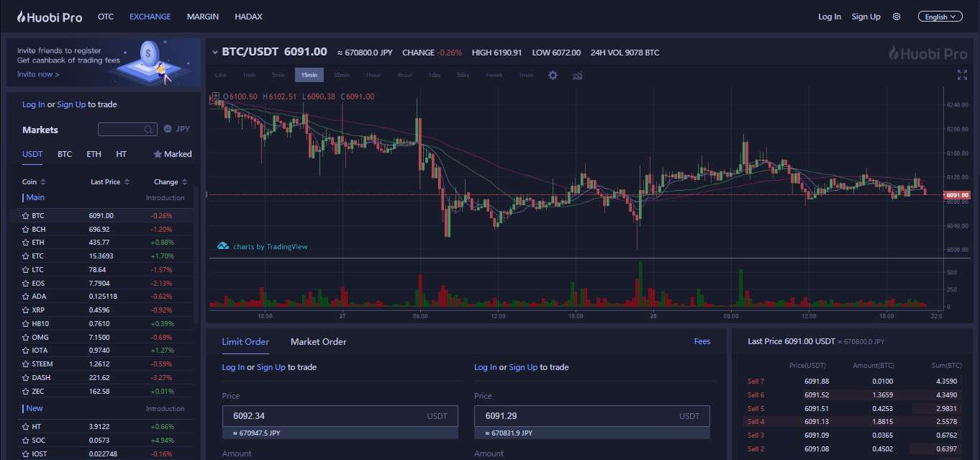Star the IOTA coin row
The width and height of the screenshot is (980, 460).
click(26, 351)
